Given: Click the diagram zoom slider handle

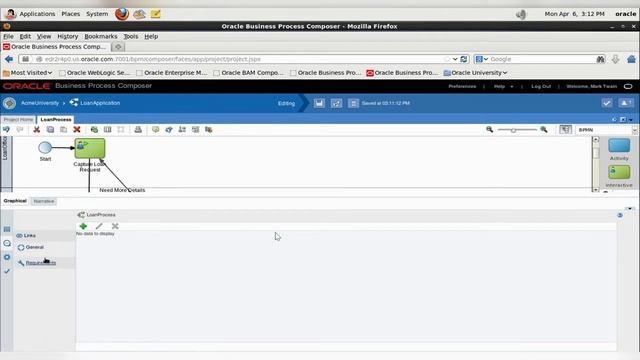Looking at the screenshot, I should point(513,130).
